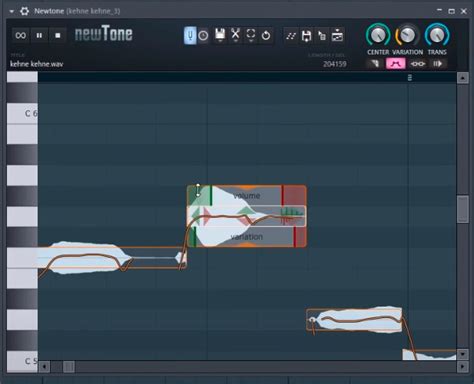Click horizontal scrollbar left arrow
Viewport: 474px width, 384px height.
44,367
